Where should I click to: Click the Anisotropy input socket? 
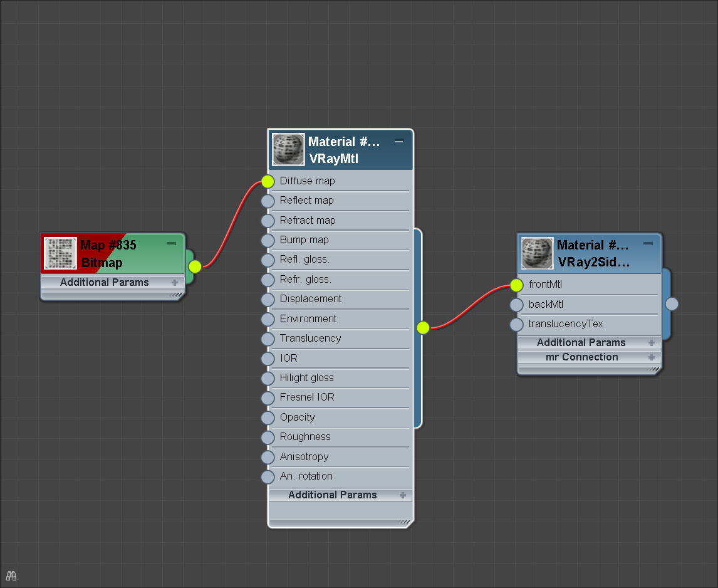[x=268, y=457]
